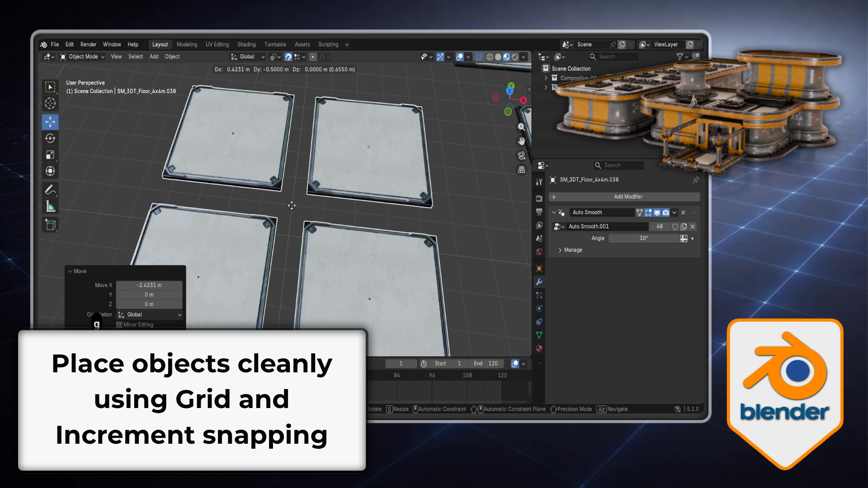868x488 pixels.
Task: Expand the Manage section
Action: [571, 250]
